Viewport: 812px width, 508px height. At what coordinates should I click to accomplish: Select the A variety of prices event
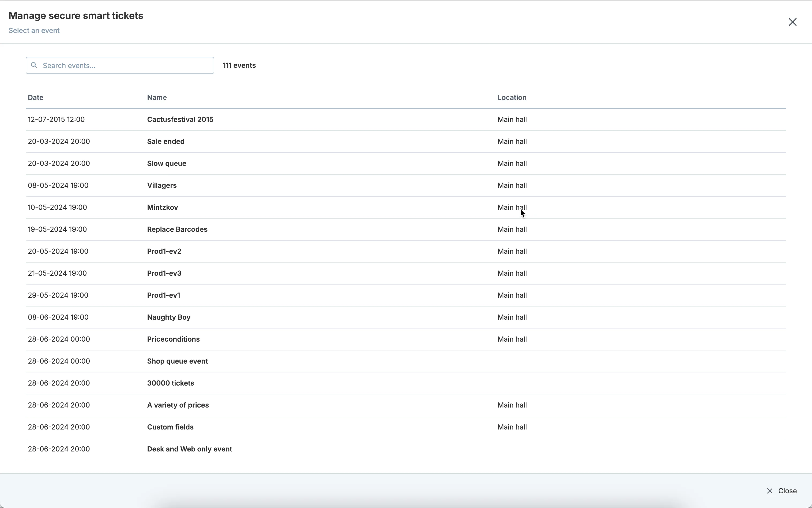pos(406,405)
